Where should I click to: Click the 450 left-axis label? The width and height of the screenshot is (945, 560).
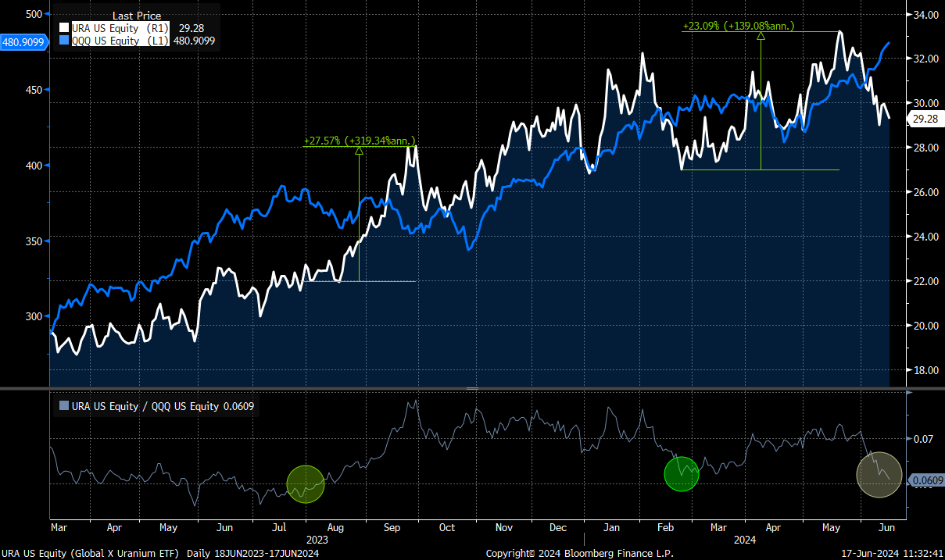[x=34, y=90]
